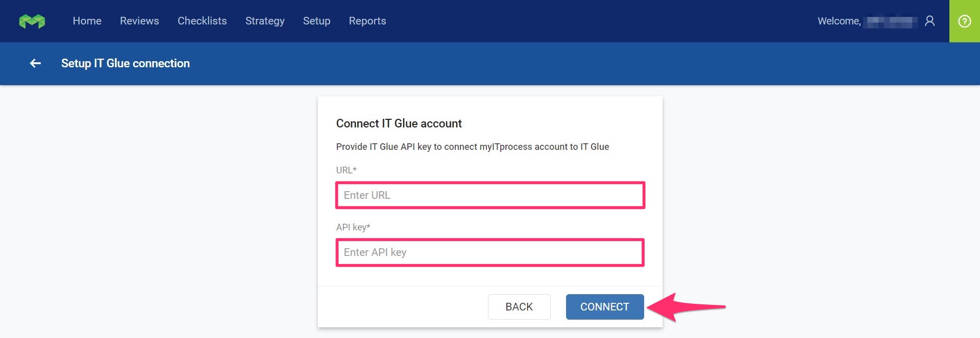Click into the Enter API key field
This screenshot has width=980, height=338.
pyautogui.click(x=490, y=252)
